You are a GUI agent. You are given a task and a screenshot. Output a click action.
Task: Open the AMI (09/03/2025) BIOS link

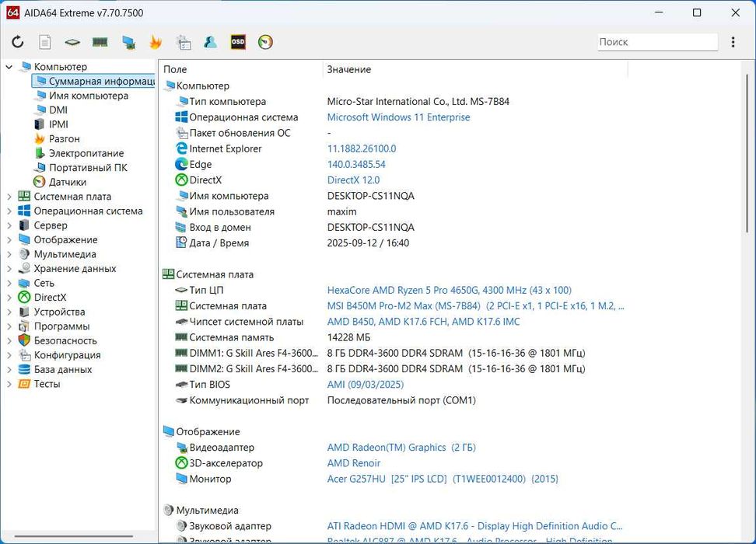coord(366,385)
